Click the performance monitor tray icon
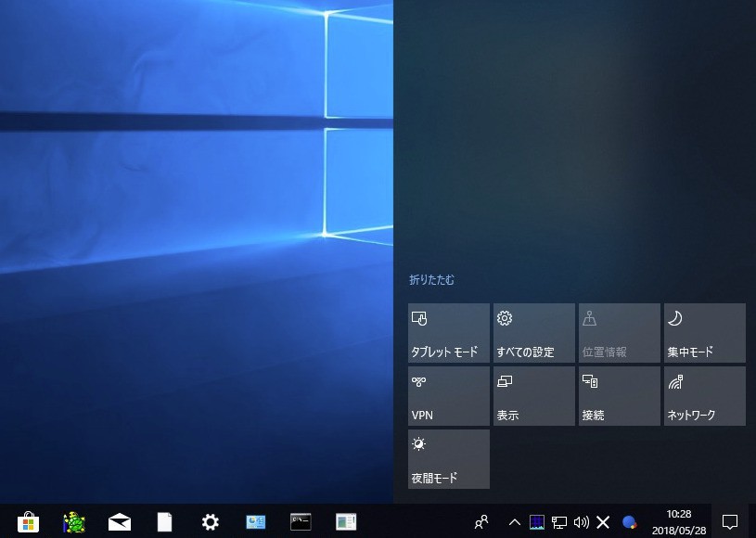756x538 pixels. tap(537, 522)
